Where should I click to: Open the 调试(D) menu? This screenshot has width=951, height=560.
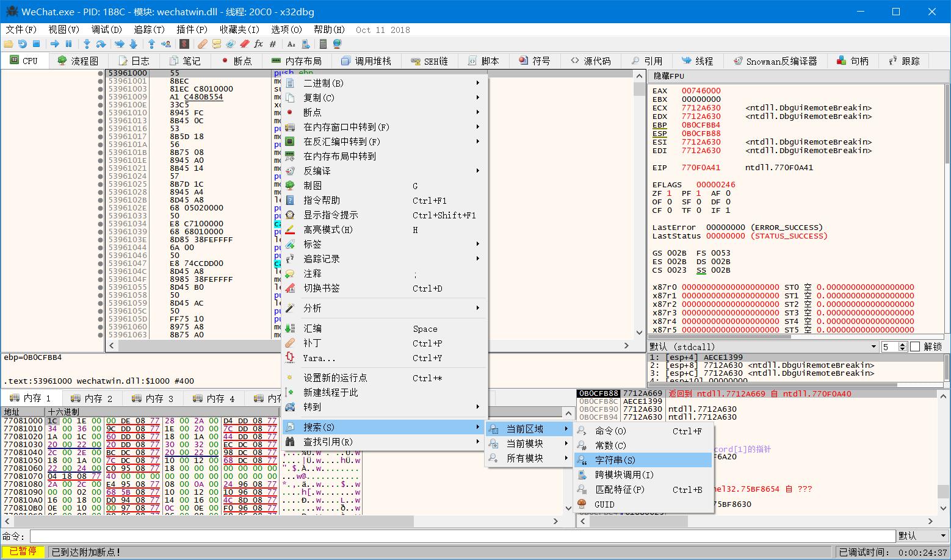(x=107, y=29)
